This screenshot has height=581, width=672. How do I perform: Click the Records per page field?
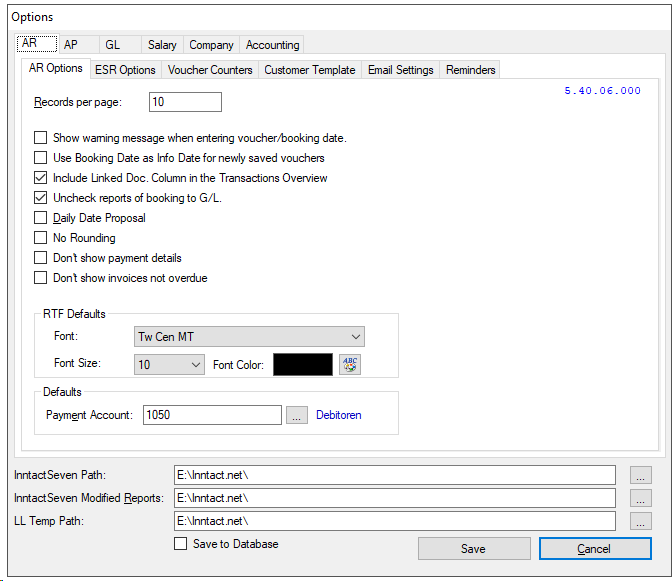[185, 102]
